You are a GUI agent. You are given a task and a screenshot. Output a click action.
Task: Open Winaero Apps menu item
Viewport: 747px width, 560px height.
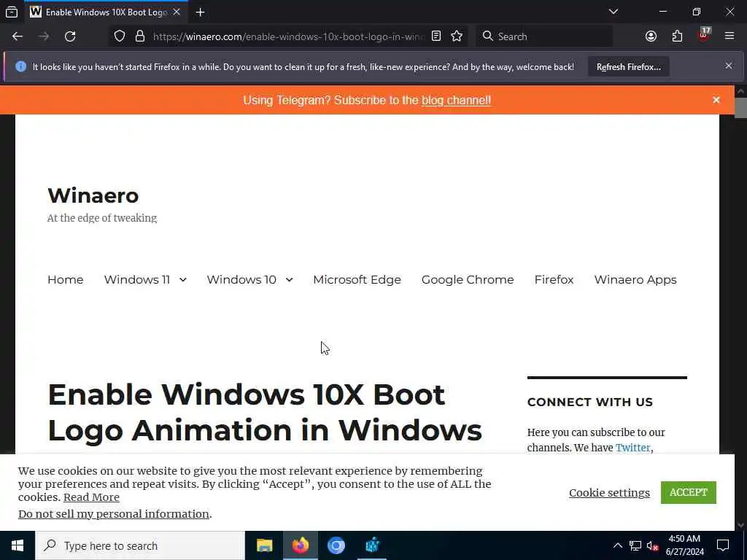635,279
